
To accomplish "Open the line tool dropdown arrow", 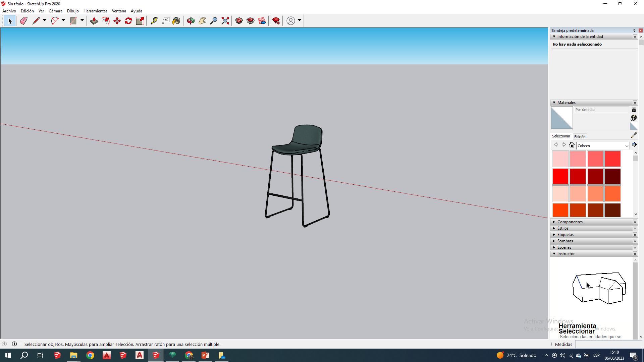I will [44, 20].
